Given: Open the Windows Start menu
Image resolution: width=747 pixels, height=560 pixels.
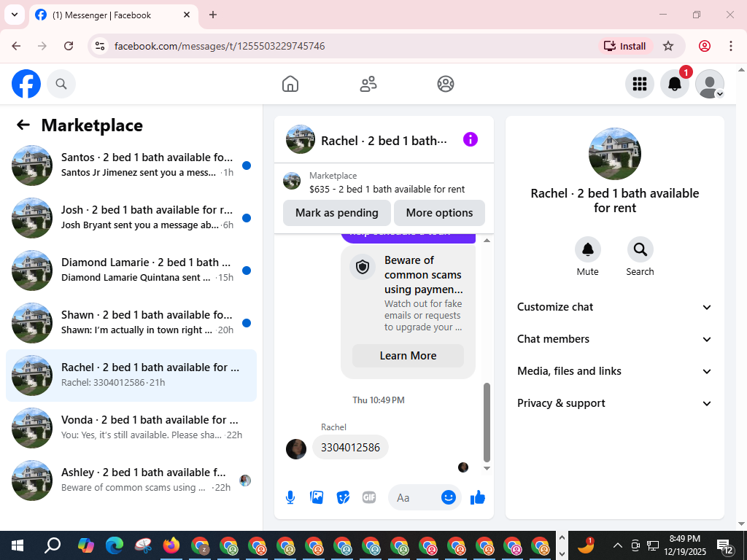Looking at the screenshot, I should point(18,545).
